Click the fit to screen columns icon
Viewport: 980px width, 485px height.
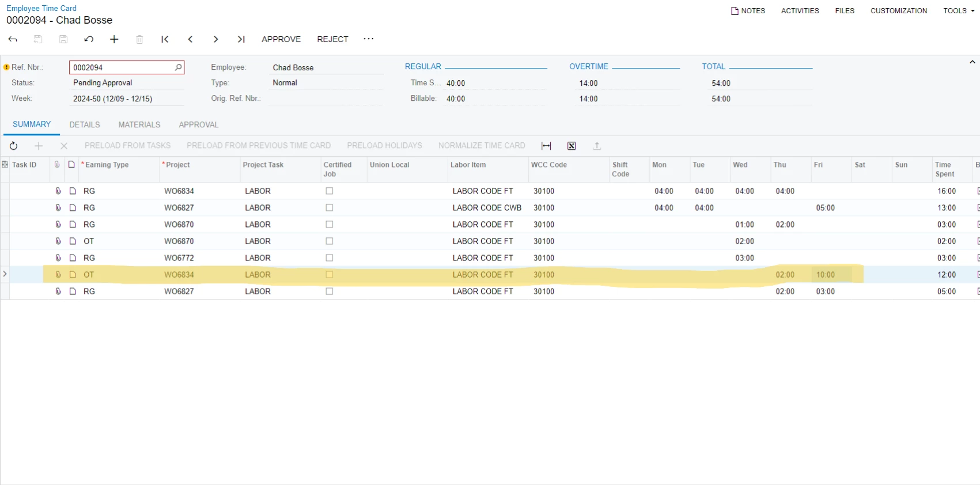point(546,146)
